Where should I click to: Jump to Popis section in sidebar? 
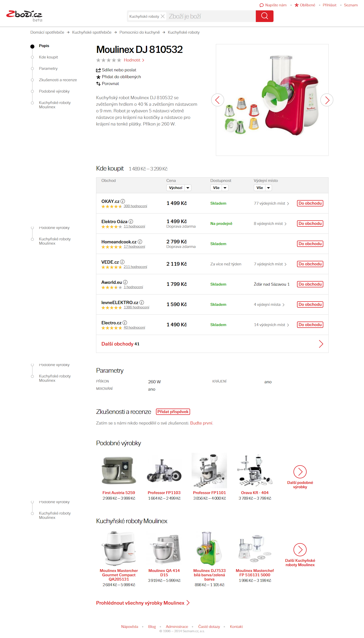pos(44,46)
